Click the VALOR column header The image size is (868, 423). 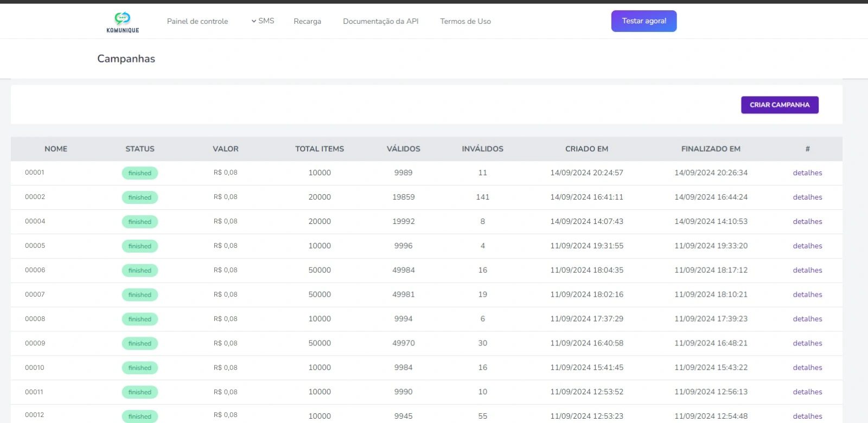(226, 149)
